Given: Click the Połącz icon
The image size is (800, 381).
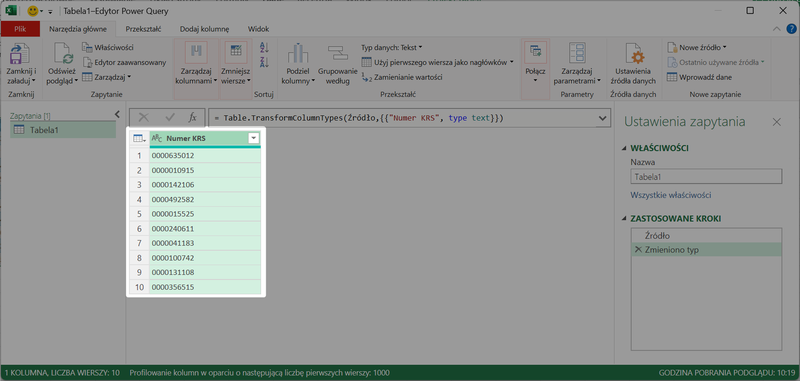Looking at the screenshot, I should click(x=536, y=52).
